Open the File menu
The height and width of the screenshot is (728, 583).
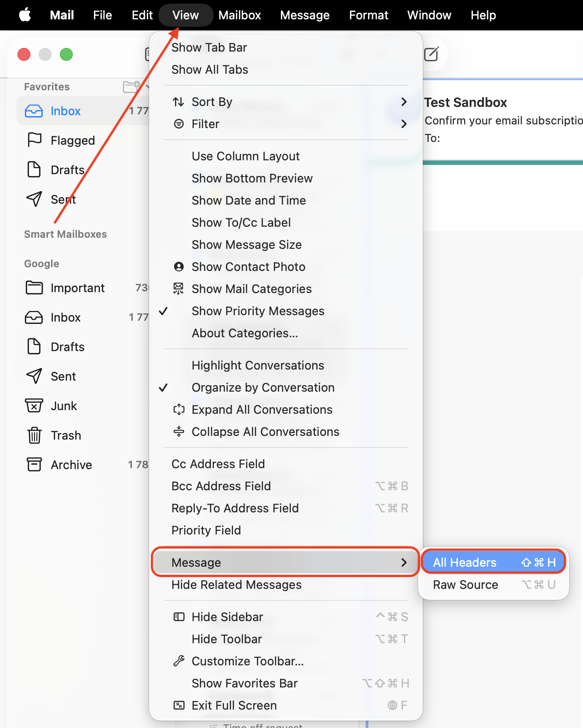[x=102, y=15]
